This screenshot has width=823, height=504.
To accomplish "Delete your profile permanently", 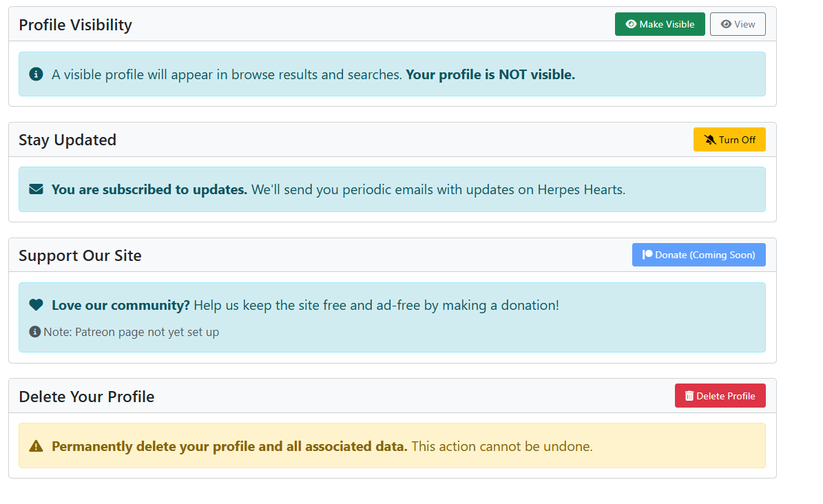I will (x=720, y=395).
